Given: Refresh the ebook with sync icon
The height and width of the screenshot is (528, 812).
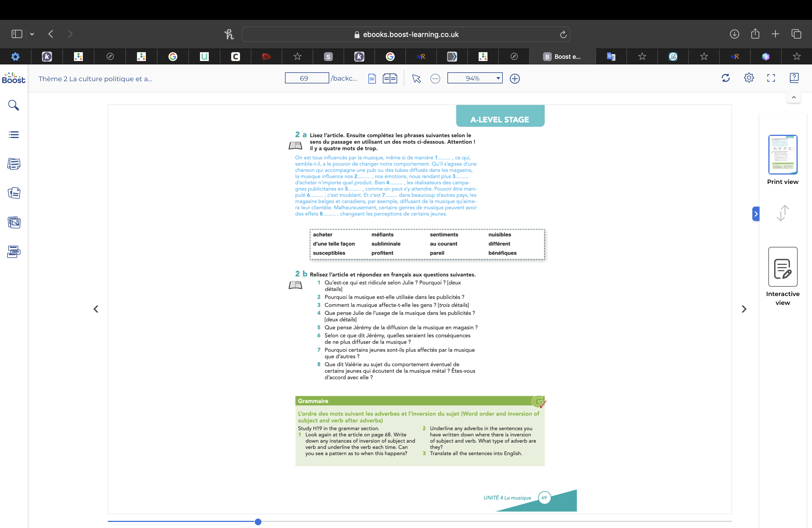Looking at the screenshot, I should point(725,78).
